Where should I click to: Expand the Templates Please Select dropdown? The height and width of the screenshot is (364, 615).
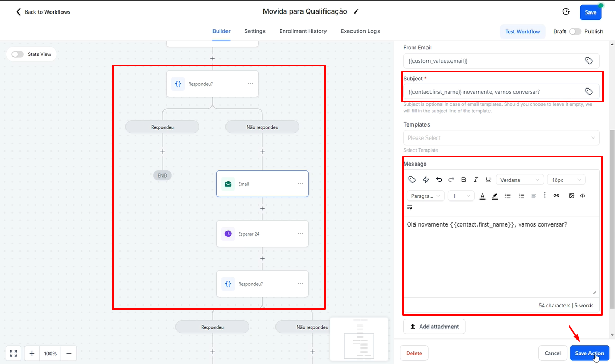tap(501, 138)
